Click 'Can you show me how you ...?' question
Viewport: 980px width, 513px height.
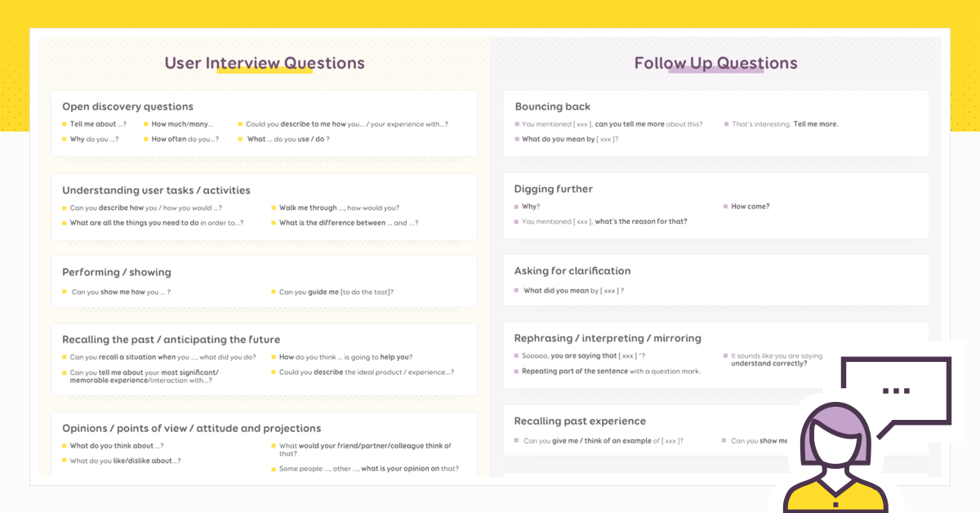(121, 292)
